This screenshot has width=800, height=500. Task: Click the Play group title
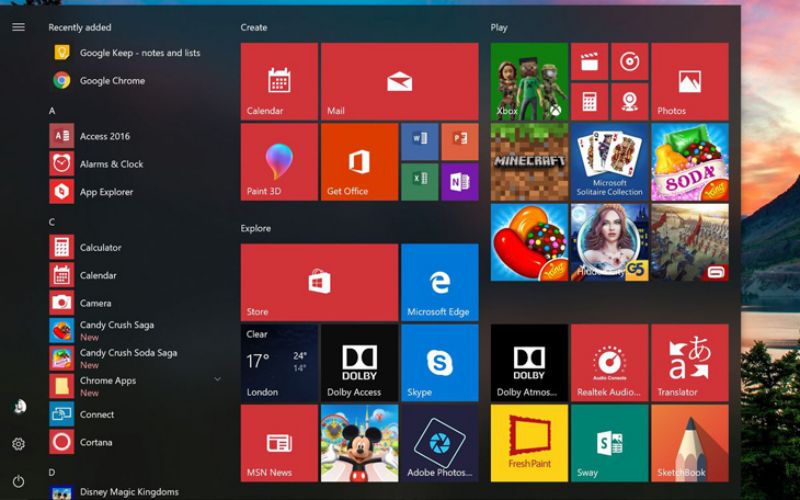(x=498, y=28)
